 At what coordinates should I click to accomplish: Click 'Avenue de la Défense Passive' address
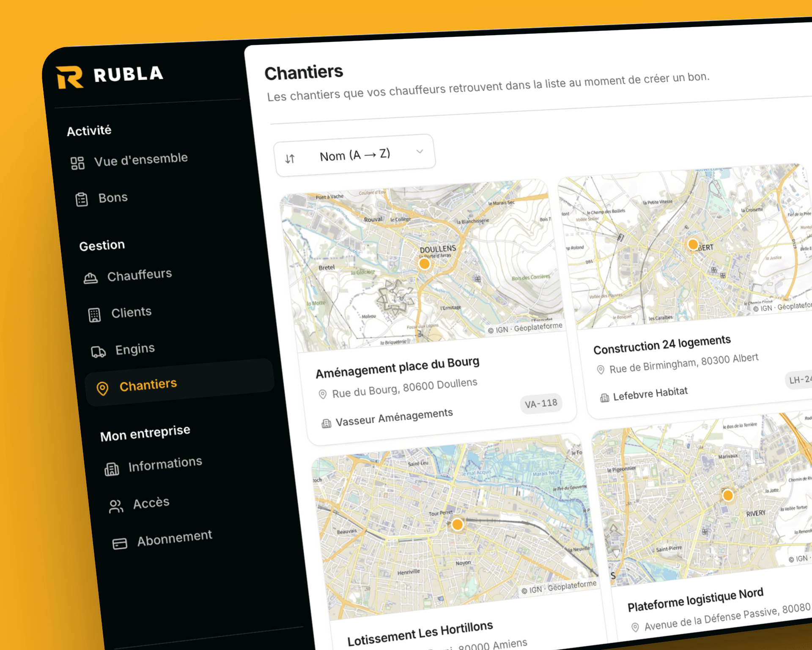pyautogui.click(x=727, y=617)
